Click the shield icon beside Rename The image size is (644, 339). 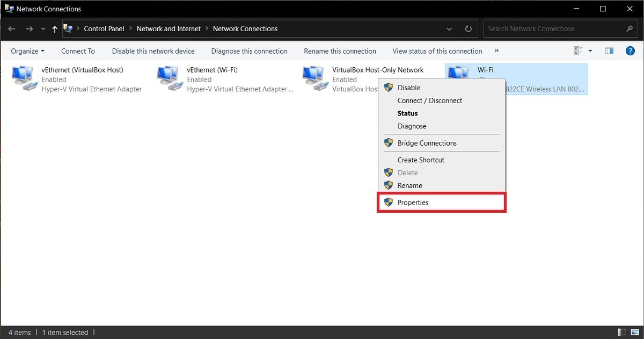click(389, 185)
